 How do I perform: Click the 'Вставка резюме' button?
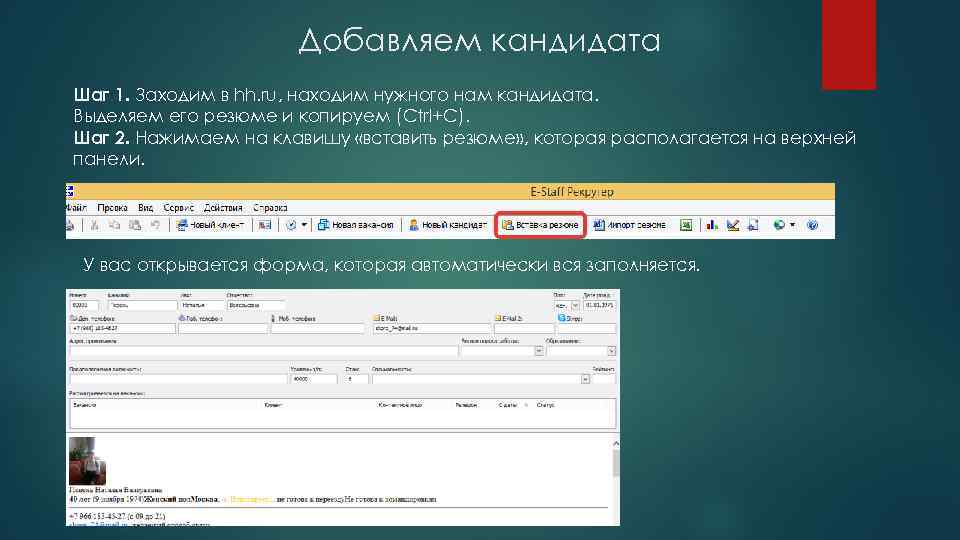point(540,225)
